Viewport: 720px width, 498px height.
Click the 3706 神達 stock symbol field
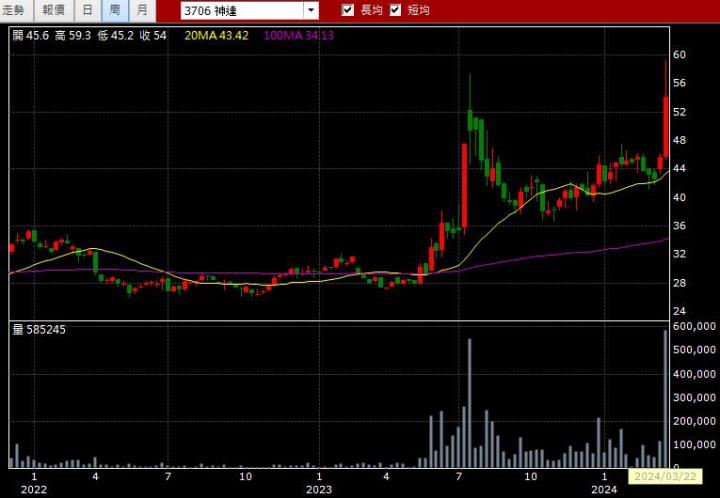click(x=241, y=10)
